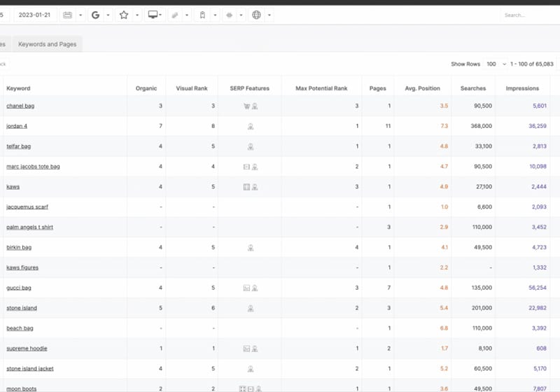Sort by the Pages column header

[x=377, y=88]
